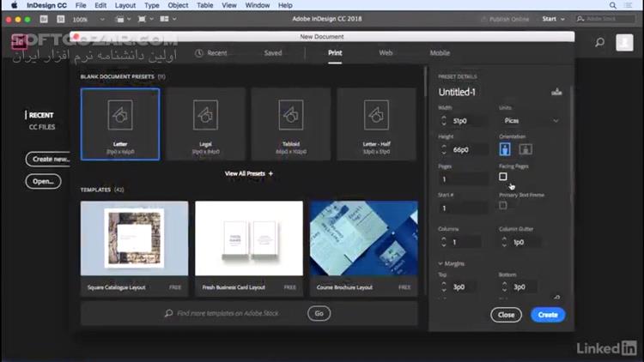Open Fresh Business Card Layout template
The image size is (644, 362).
pyautogui.click(x=249, y=249)
